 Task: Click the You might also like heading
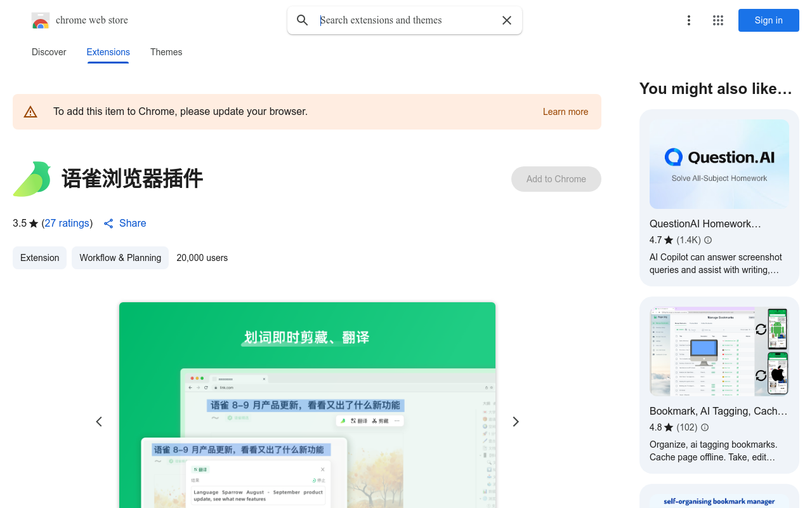[716, 89]
